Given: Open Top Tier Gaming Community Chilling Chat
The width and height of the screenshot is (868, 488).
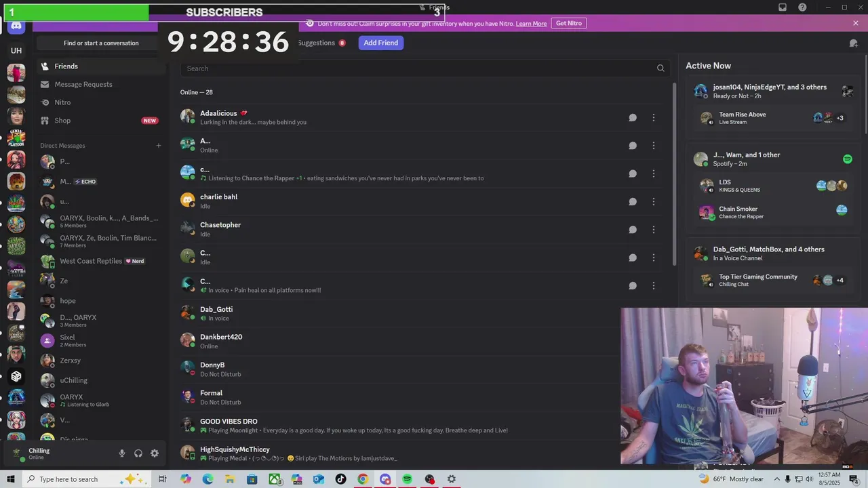Looking at the screenshot, I should coord(773,281).
